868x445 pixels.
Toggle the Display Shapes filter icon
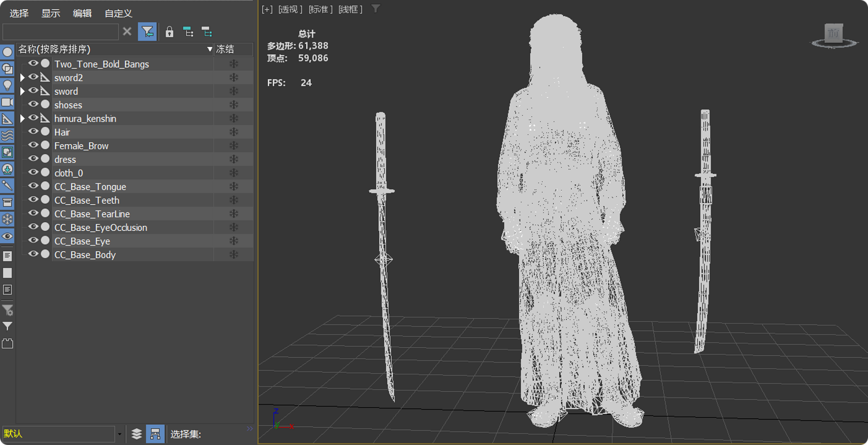[7, 69]
